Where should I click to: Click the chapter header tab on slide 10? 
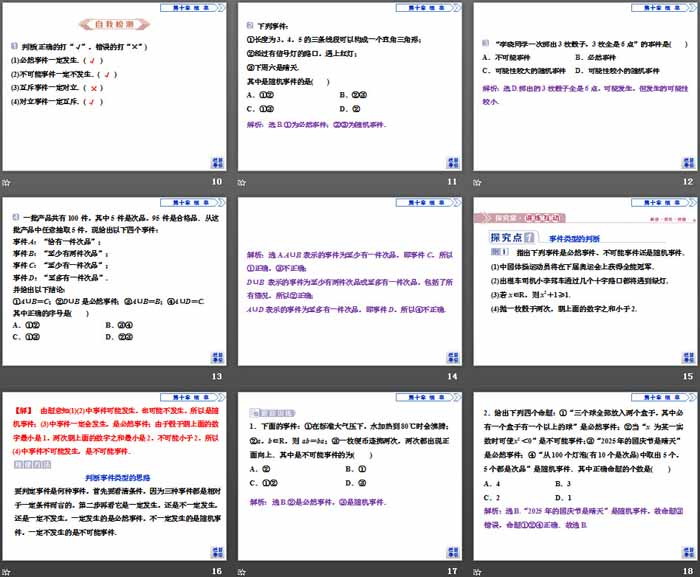coord(196,7)
